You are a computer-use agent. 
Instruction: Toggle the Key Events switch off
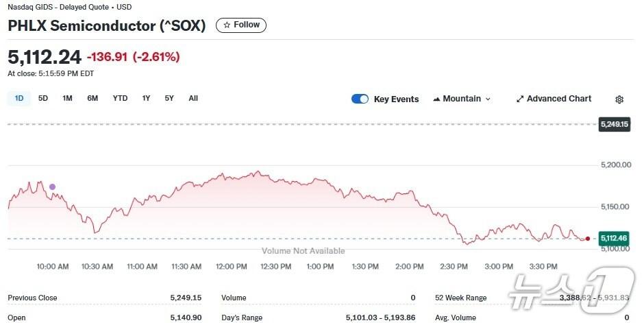tap(360, 99)
